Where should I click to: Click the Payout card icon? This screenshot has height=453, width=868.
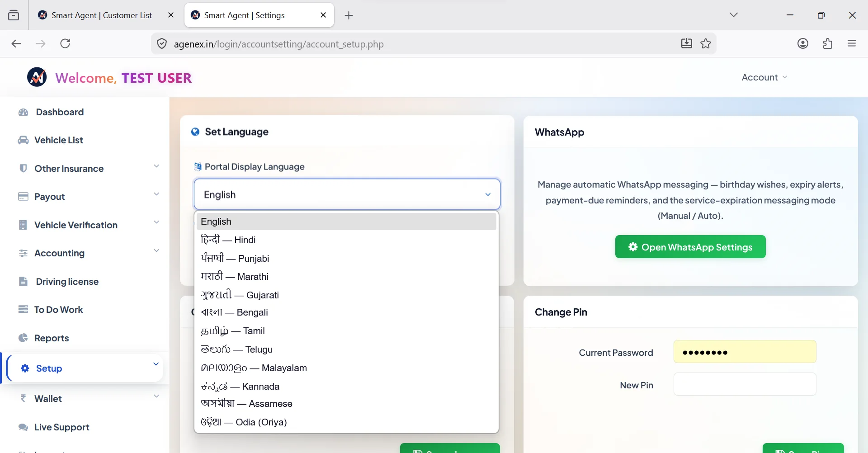[23, 197]
